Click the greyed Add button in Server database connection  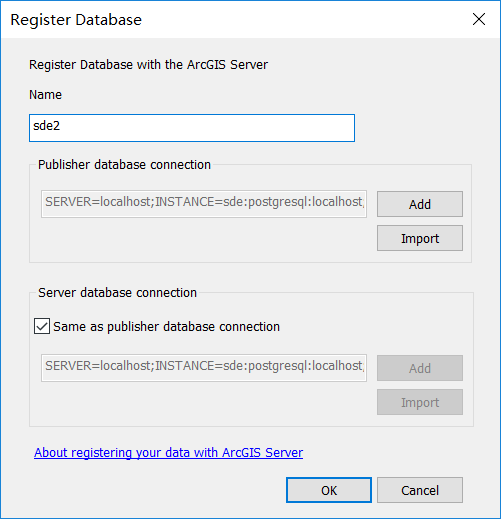(x=420, y=368)
